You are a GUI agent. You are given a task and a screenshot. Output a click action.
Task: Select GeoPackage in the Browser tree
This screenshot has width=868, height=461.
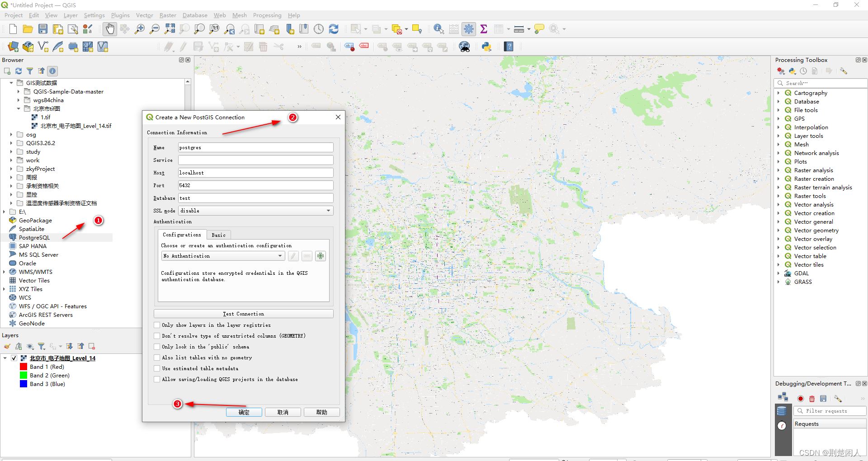35,220
